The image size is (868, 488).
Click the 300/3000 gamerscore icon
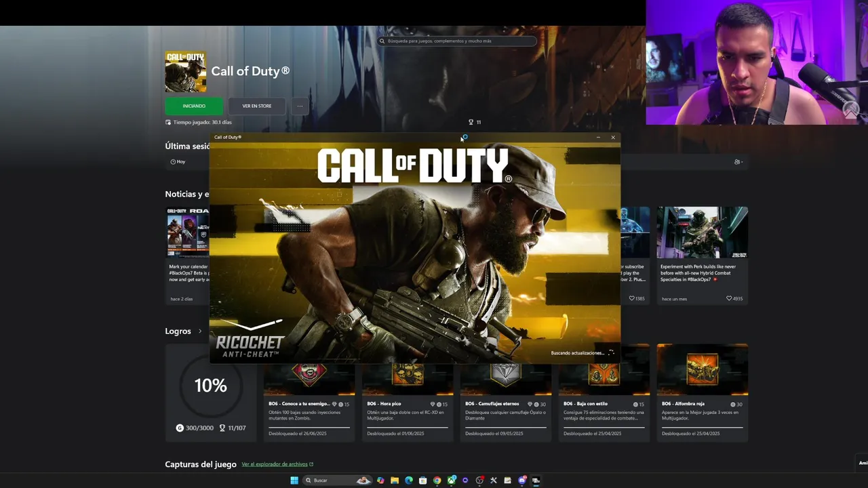[x=180, y=428]
